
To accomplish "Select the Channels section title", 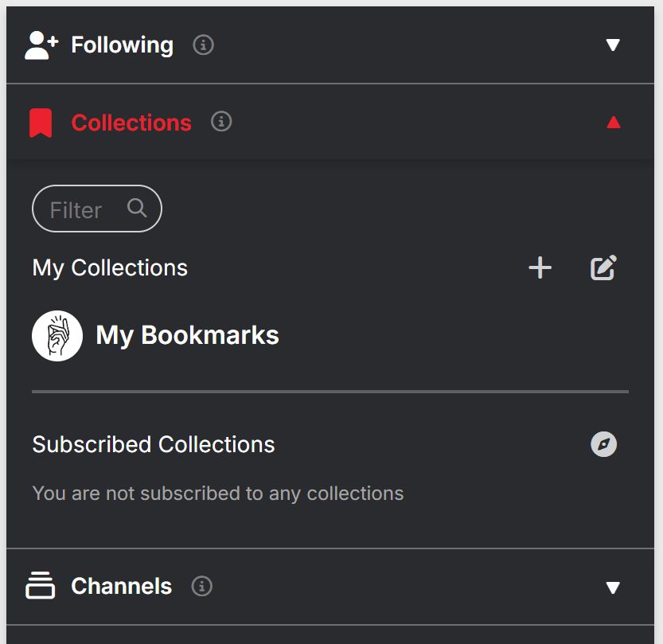I will point(121,587).
